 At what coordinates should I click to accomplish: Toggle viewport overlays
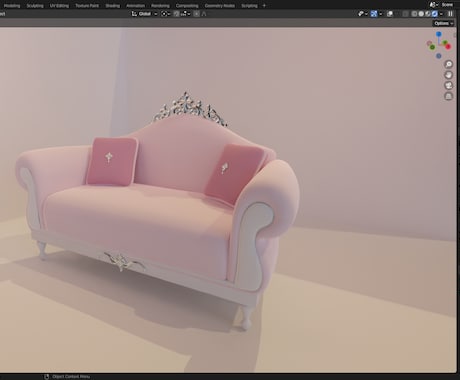pyautogui.click(x=390, y=14)
